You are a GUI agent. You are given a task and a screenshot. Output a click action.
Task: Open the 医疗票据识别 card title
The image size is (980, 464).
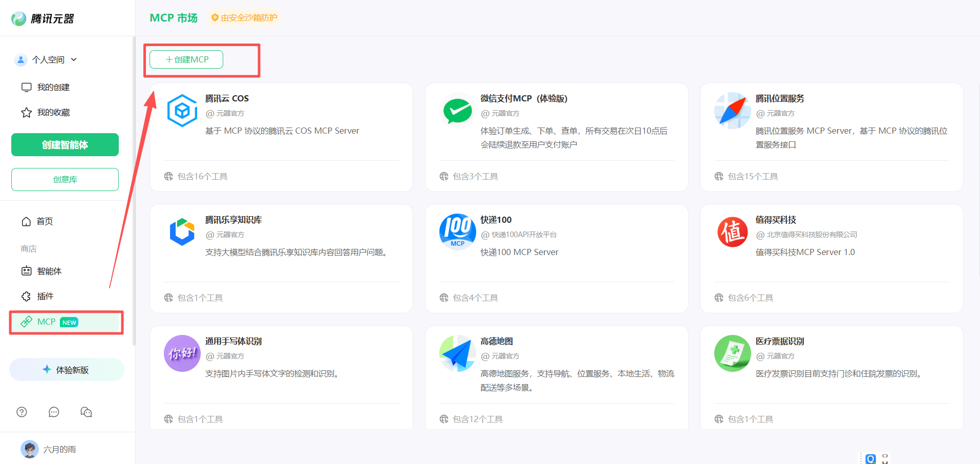pos(780,341)
